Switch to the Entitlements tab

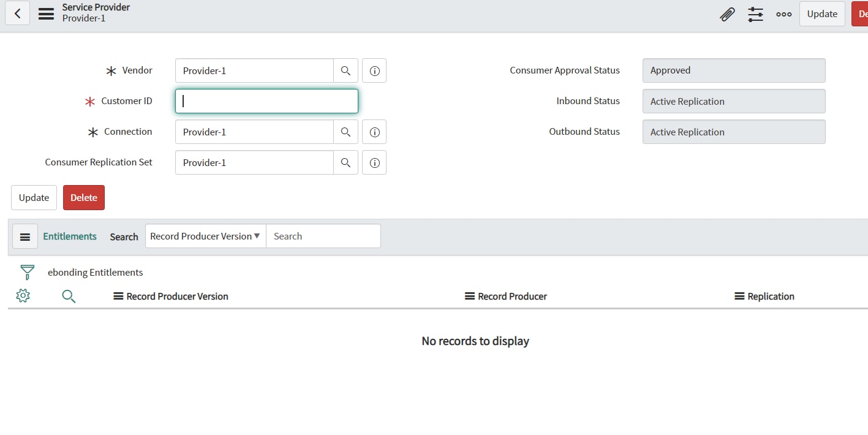point(69,236)
